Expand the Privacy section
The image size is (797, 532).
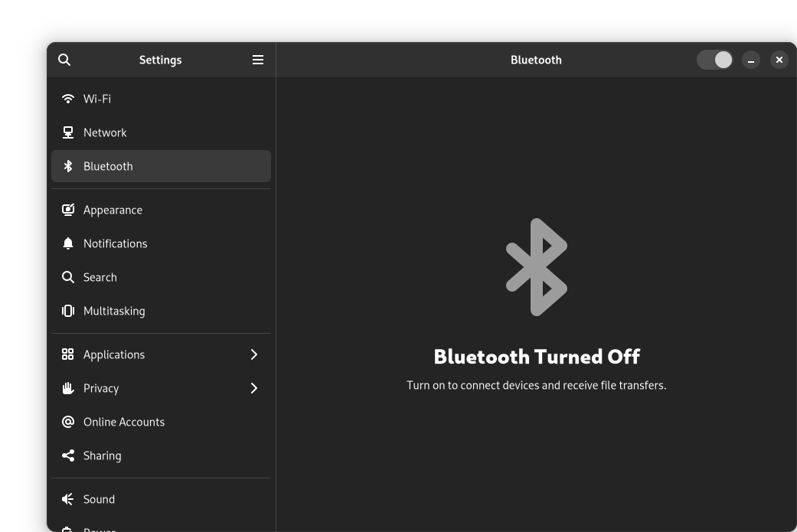click(254, 388)
